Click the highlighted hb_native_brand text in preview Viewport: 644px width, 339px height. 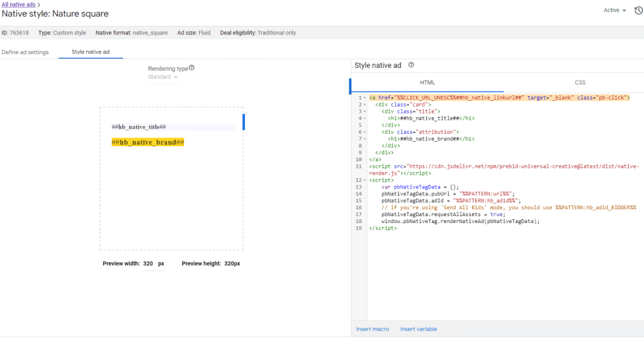pyautogui.click(x=147, y=142)
